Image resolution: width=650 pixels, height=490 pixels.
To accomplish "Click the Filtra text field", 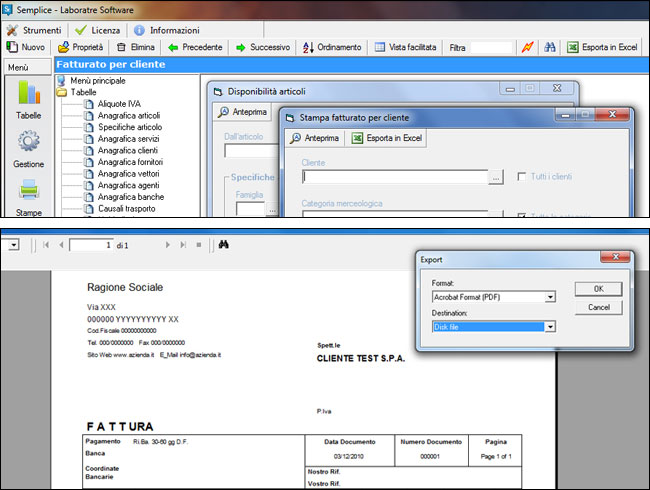I will click(x=491, y=47).
